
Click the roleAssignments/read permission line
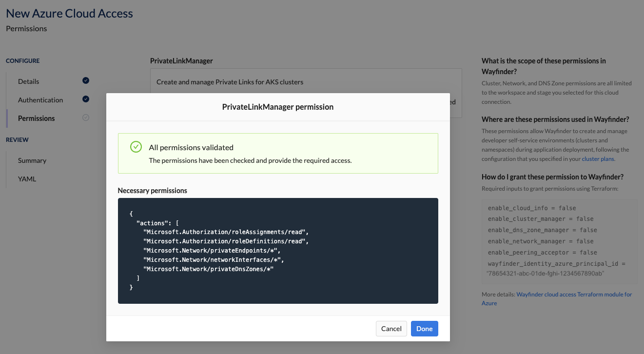[x=226, y=232]
